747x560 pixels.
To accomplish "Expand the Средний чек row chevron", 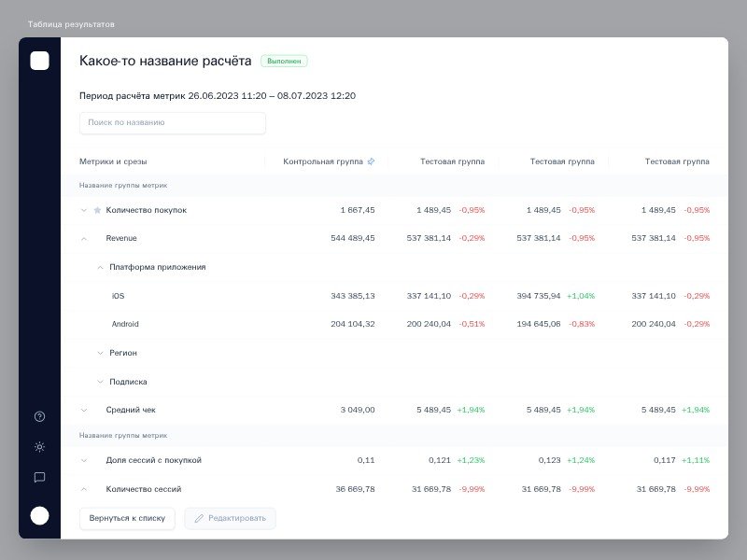I will (84, 410).
